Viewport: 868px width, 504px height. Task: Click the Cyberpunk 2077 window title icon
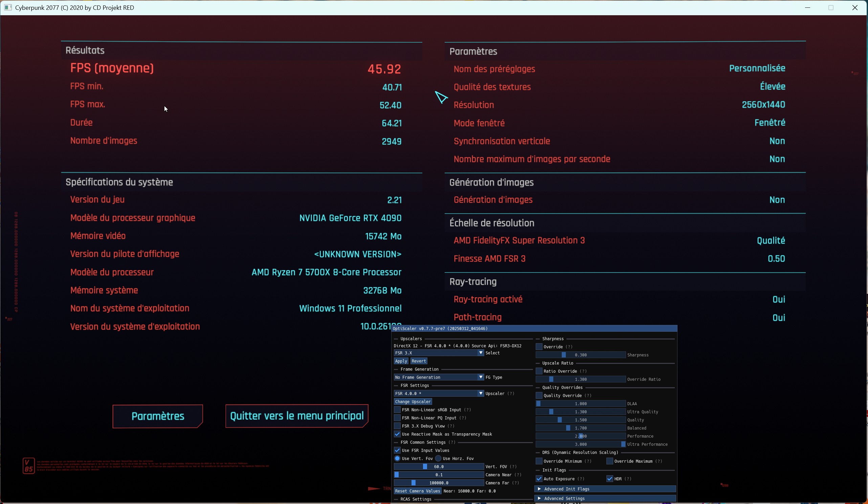tap(7, 7)
